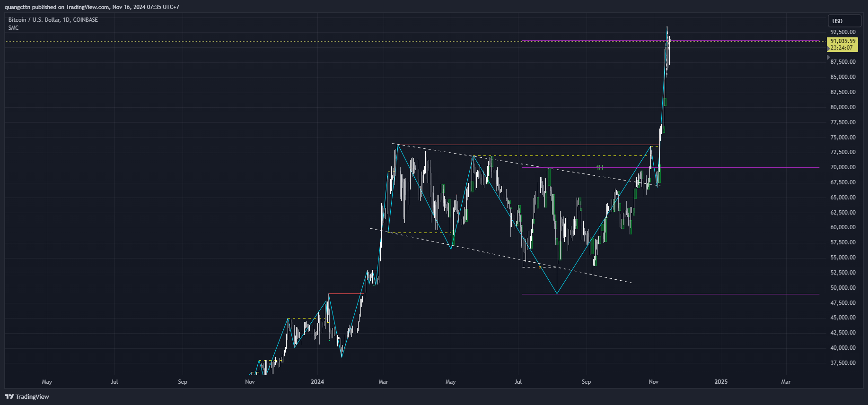Click the 77,500.00 price axis label
Image resolution: width=868 pixels, height=405 pixels.
click(x=843, y=122)
